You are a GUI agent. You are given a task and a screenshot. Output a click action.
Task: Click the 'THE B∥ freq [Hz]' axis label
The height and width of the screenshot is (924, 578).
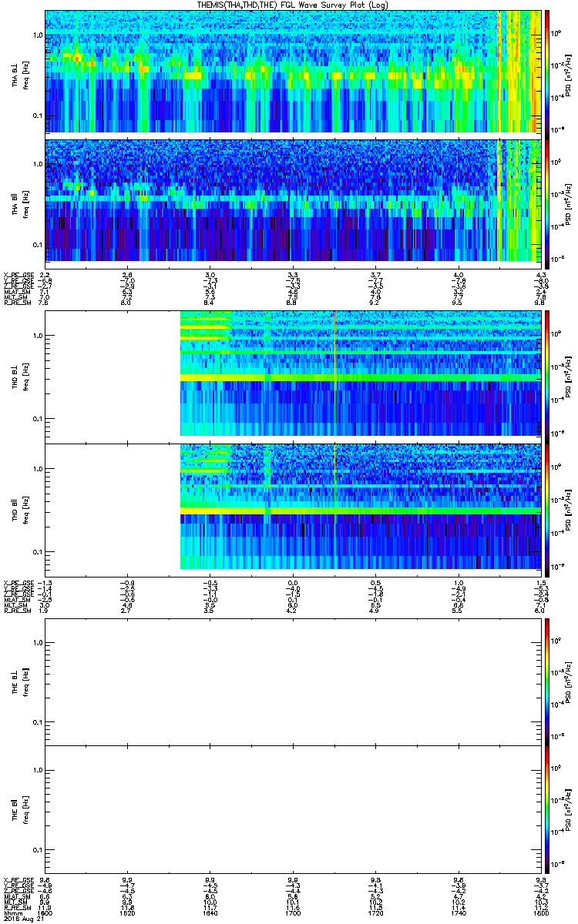coord(18,810)
